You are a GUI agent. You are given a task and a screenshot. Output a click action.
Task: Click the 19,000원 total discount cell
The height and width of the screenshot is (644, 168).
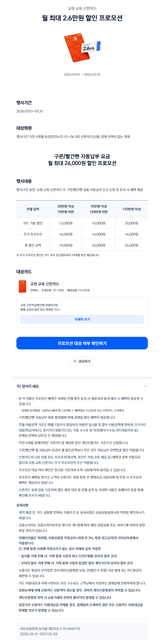pos(66,245)
